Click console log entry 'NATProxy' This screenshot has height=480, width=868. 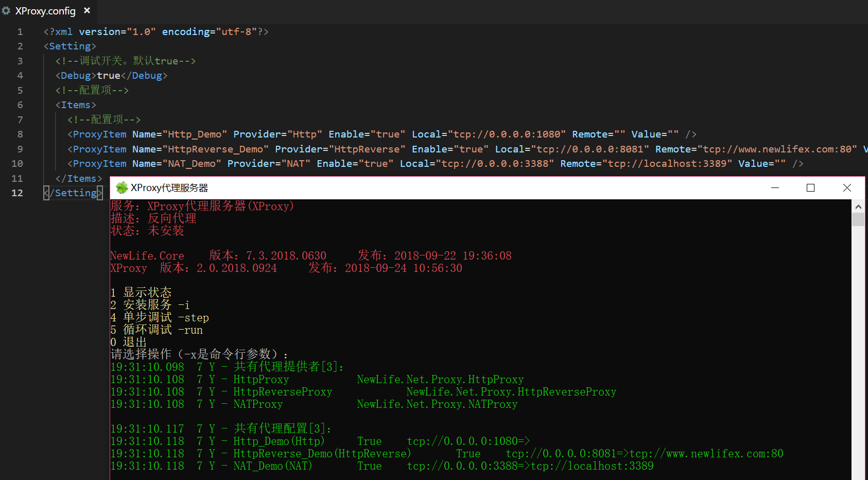point(258,404)
